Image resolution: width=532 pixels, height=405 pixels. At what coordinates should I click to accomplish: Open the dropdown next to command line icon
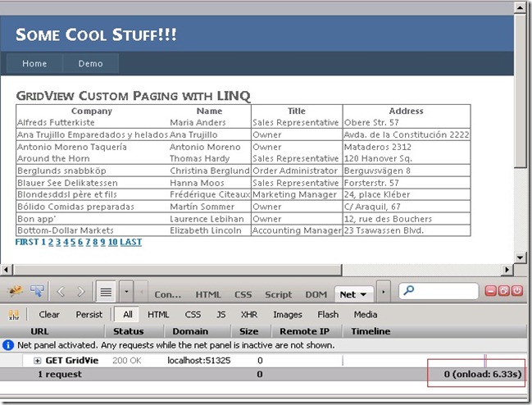[x=126, y=291]
